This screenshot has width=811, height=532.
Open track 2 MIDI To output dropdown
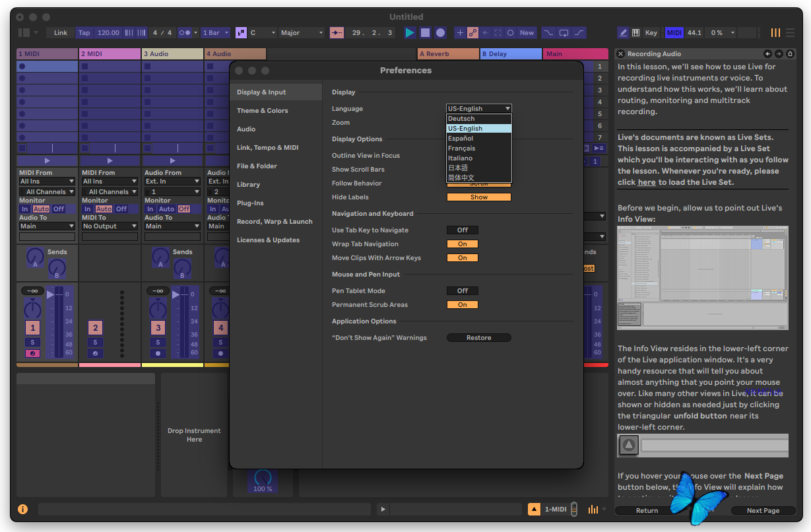pyautogui.click(x=110, y=226)
